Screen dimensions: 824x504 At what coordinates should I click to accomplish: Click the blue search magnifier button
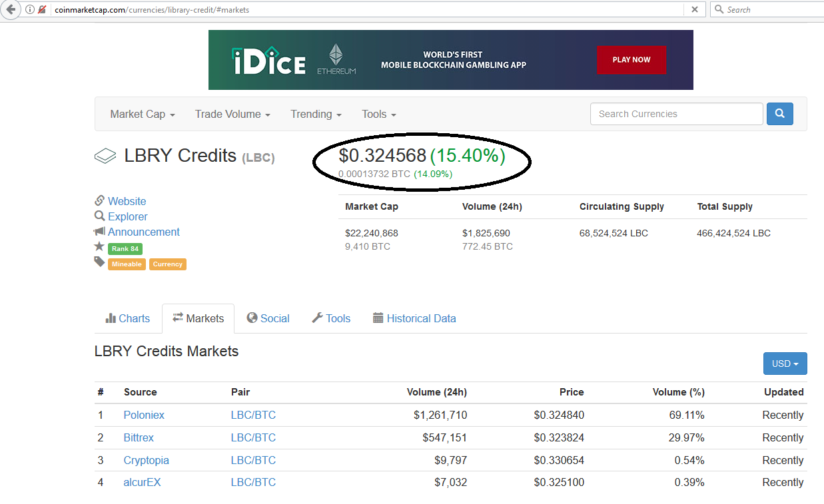click(x=779, y=114)
